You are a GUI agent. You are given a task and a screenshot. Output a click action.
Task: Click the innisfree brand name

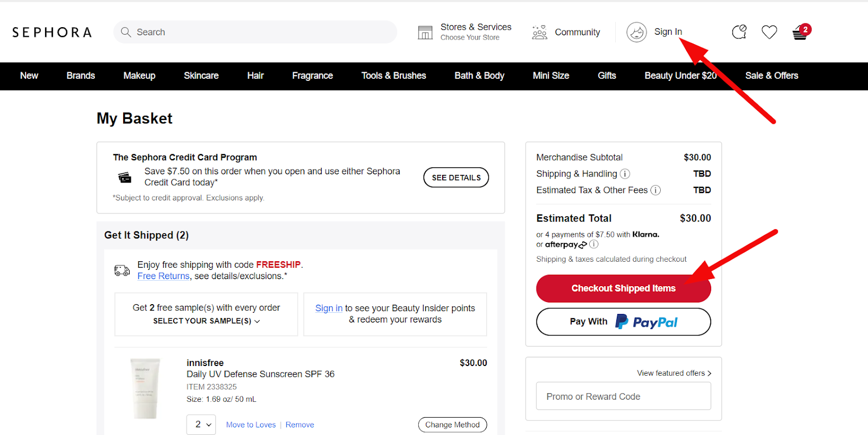205,363
